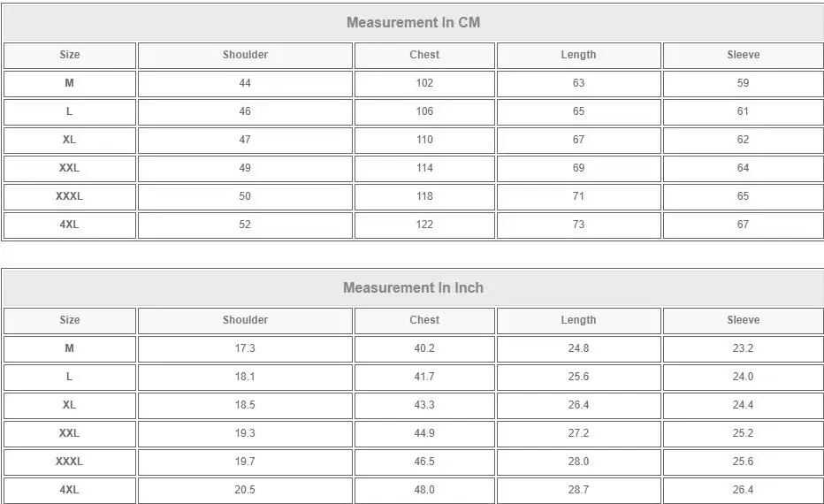Select chest value 118 for XXXL

point(424,196)
